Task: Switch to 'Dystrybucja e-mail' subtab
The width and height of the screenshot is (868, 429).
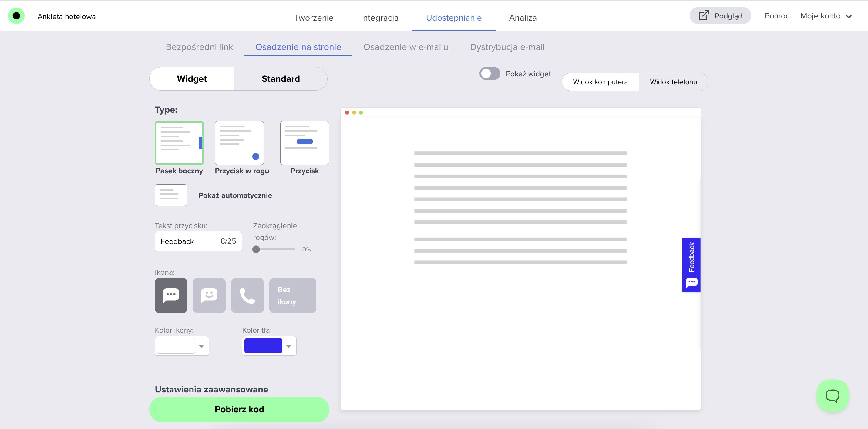Action: 507,47
